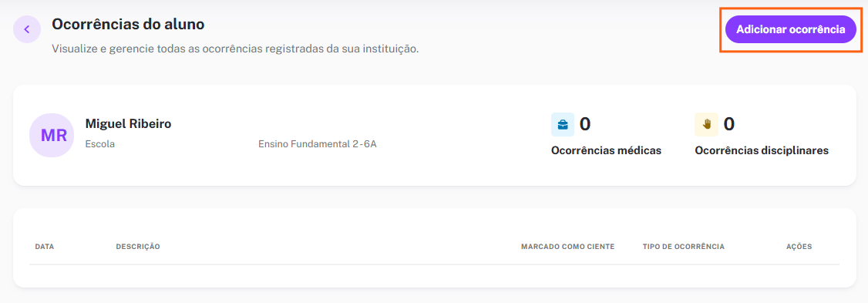868x303 pixels.
Task: Click the MARCADO COMO CIENTE column header
Action: tap(568, 247)
